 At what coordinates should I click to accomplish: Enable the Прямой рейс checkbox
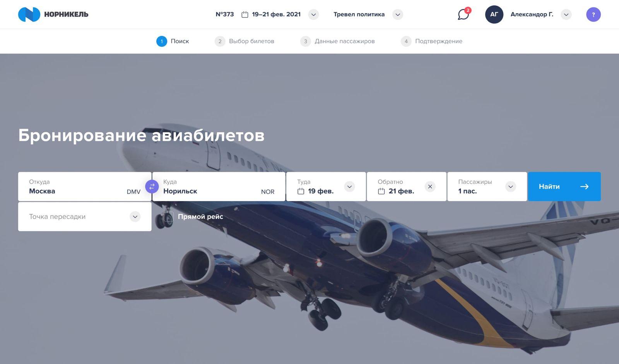pyautogui.click(x=169, y=217)
